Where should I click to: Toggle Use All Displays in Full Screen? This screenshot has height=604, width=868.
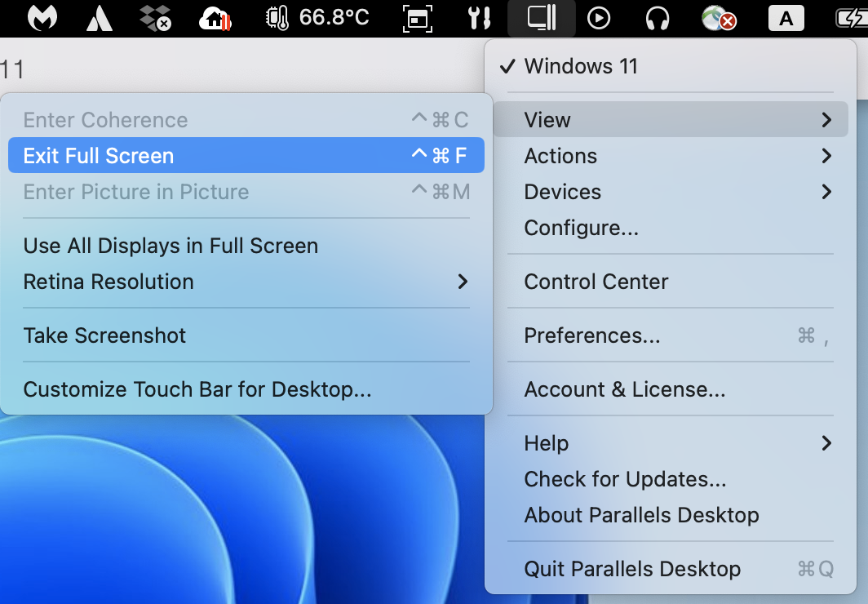170,246
